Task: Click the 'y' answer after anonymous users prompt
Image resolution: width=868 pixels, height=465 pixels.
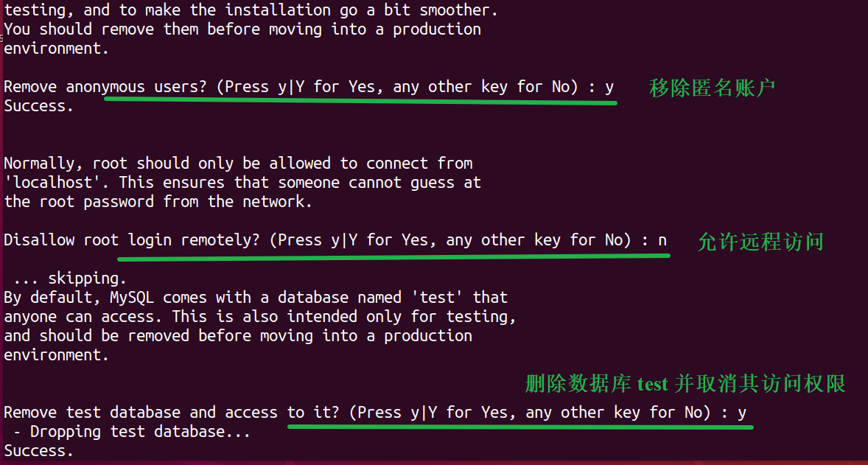Action: (x=609, y=88)
